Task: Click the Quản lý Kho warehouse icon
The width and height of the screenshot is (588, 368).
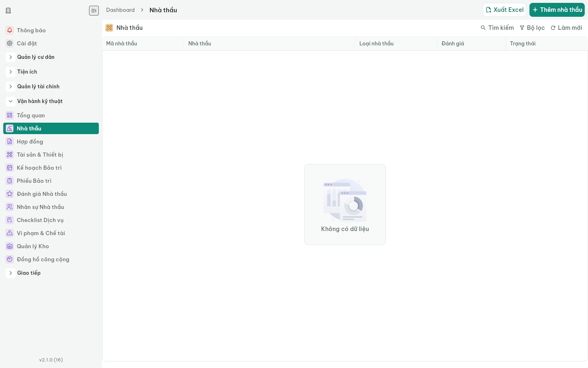Action: [10, 246]
